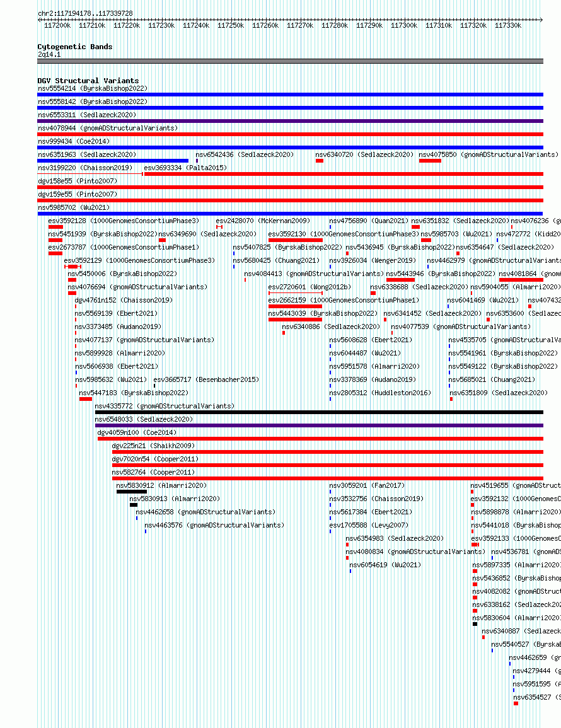Screen dimensions: 561x728
Task: Select nsv6041469 (Wu2021) label
Action: (x=483, y=301)
